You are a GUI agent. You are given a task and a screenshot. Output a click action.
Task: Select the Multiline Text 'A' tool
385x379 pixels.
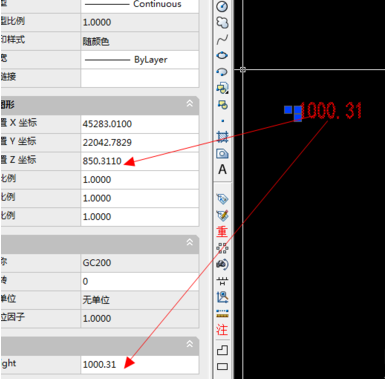222,170
